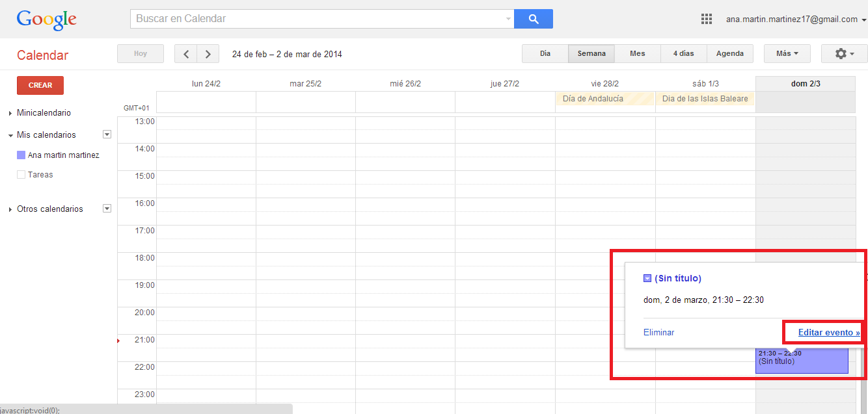Click the lun 24/2 day header

tap(206, 84)
